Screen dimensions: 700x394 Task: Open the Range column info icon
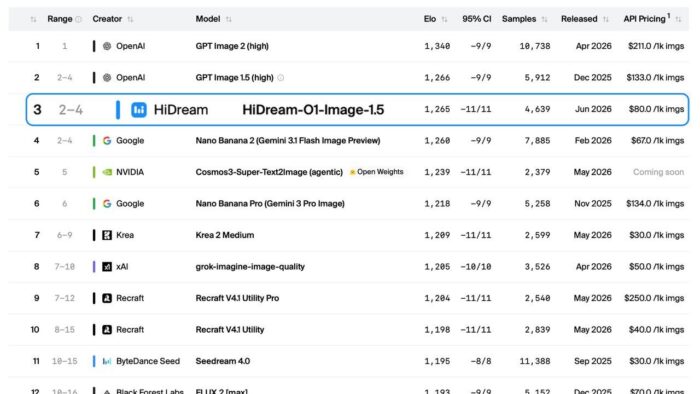[x=79, y=19]
